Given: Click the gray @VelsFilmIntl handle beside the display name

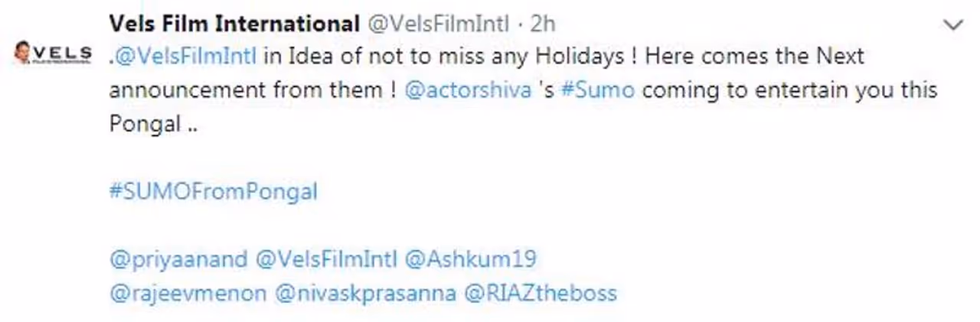Looking at the screenshot, I should [x=438, y=24].
